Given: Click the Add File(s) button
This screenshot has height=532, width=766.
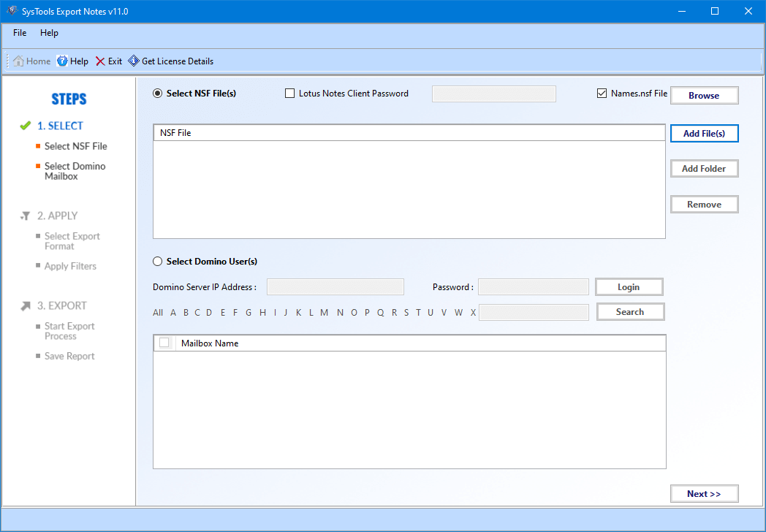Looking at the screenshot, I should 704,134.
